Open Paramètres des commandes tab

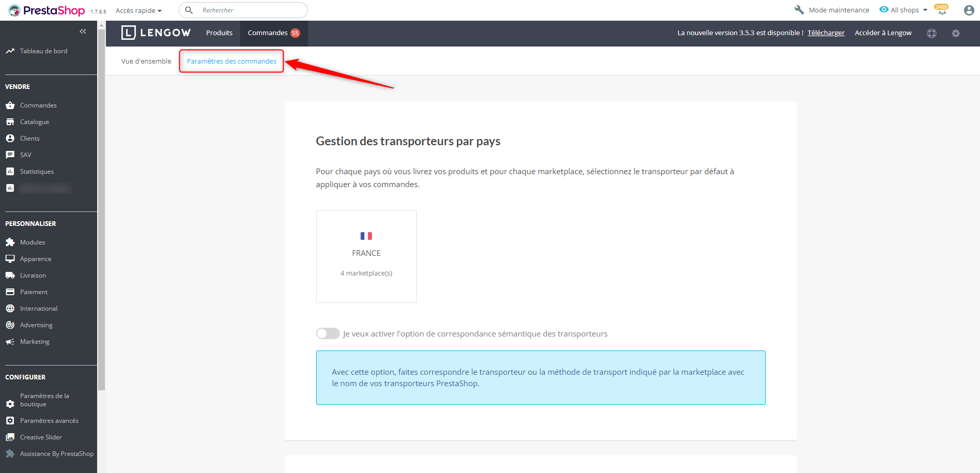(231, 61)
